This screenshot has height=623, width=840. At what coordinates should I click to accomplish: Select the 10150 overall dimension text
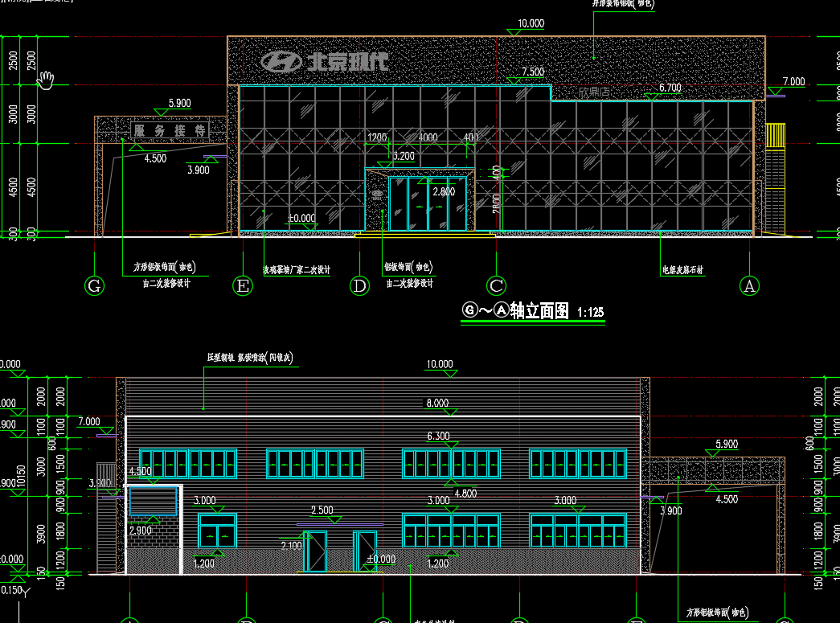tap(21, 476)
